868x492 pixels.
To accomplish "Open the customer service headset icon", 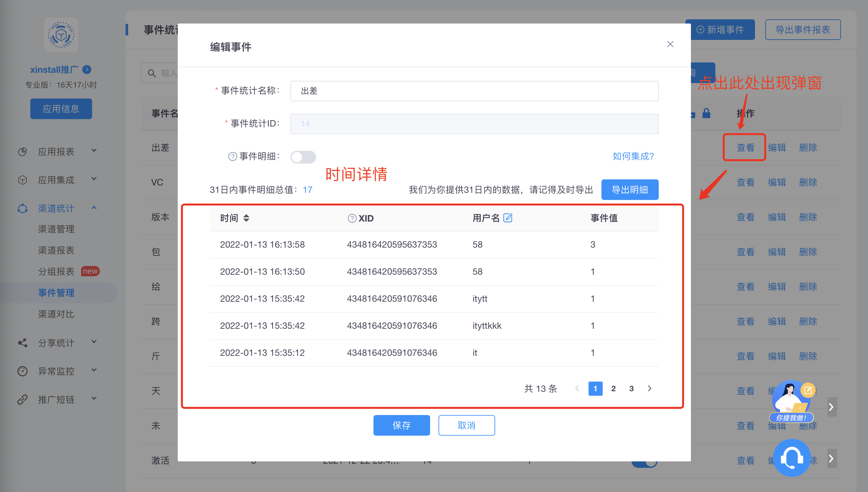I will [792, 457].
